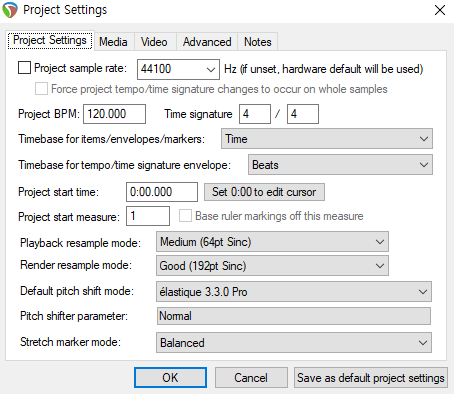The width and height of the screenshot is (454, 394).
Task: Switch to the Media tab
Action: (x=113, y=42)
